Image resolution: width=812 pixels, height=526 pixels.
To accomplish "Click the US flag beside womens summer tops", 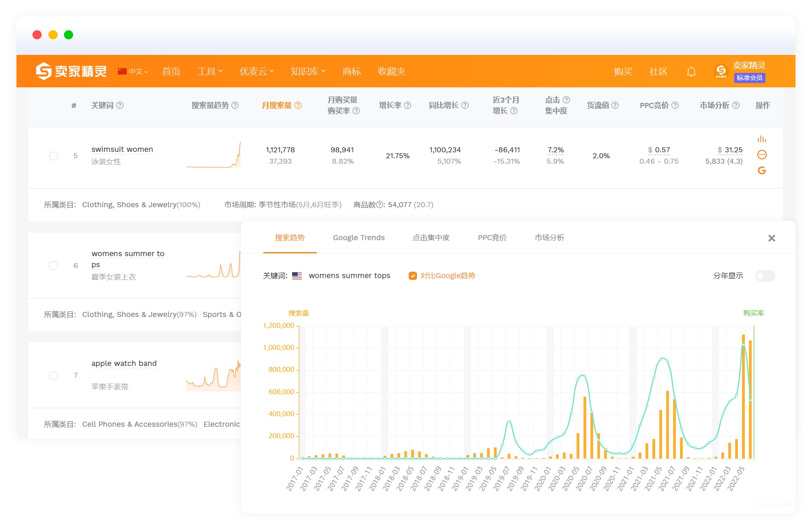I will (x=297, y=276).
